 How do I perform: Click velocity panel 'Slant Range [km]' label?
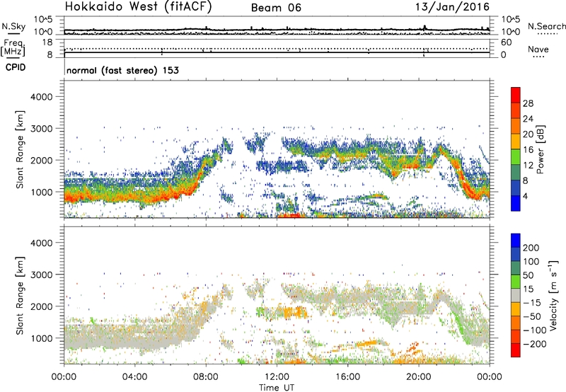click(x=20, y=295)
